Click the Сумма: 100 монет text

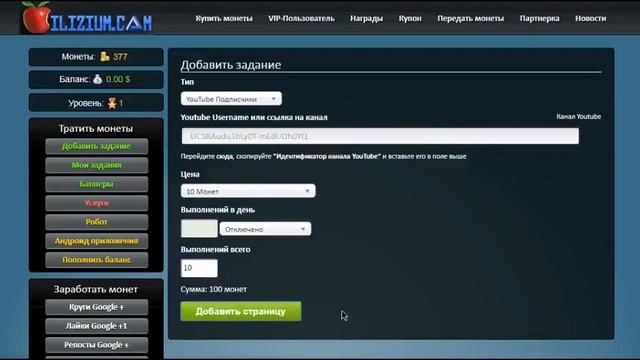213,289
